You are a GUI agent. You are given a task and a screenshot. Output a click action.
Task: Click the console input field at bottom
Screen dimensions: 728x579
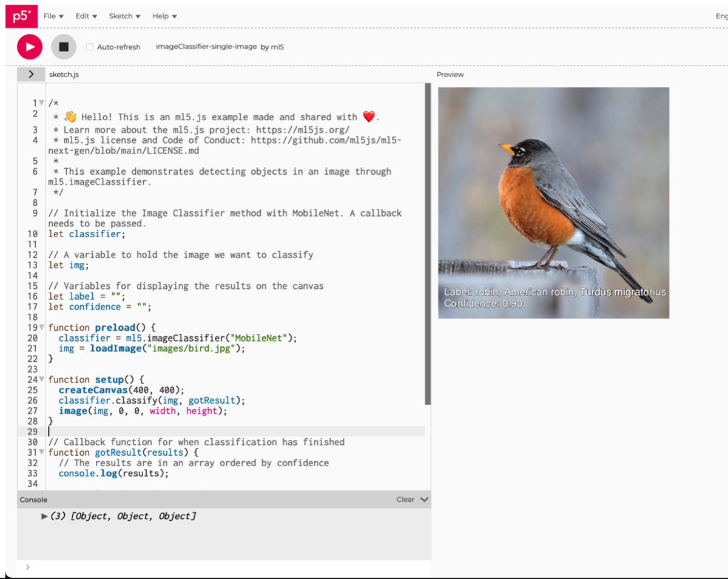pyautogui.click(x=224, y=567)
